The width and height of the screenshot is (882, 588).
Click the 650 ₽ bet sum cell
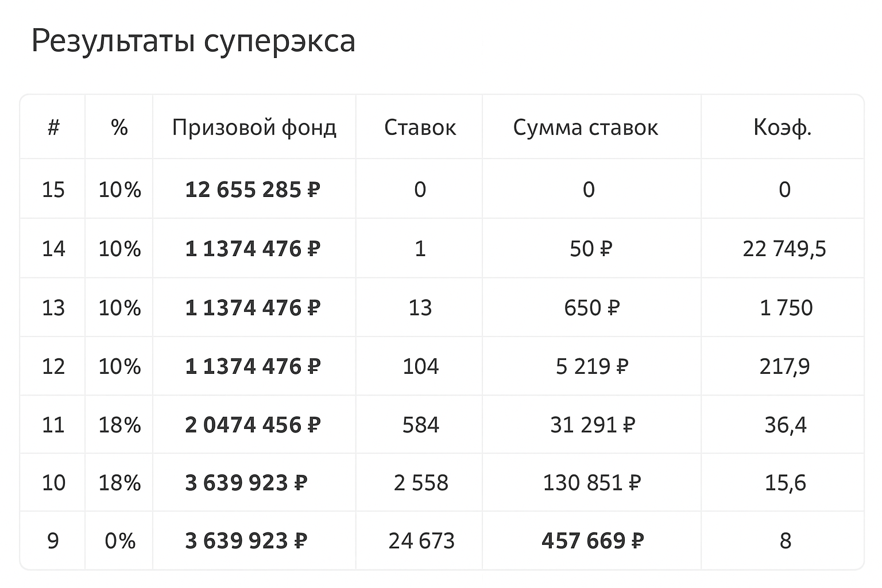(591, 308)
